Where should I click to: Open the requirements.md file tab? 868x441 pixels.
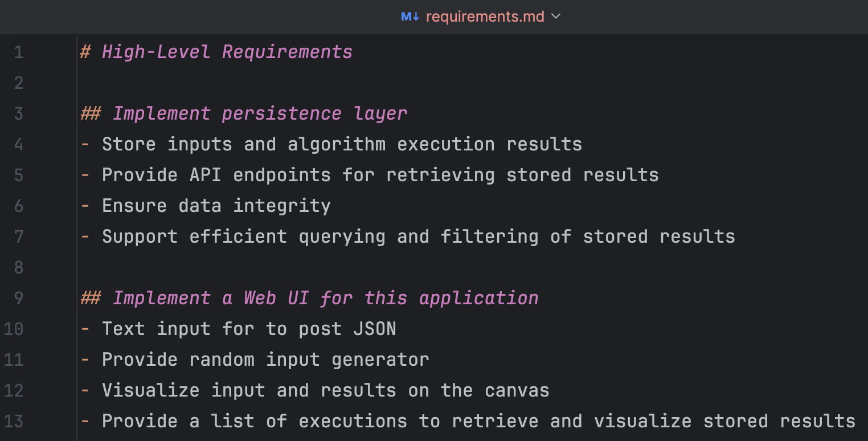tap(485, 17)
